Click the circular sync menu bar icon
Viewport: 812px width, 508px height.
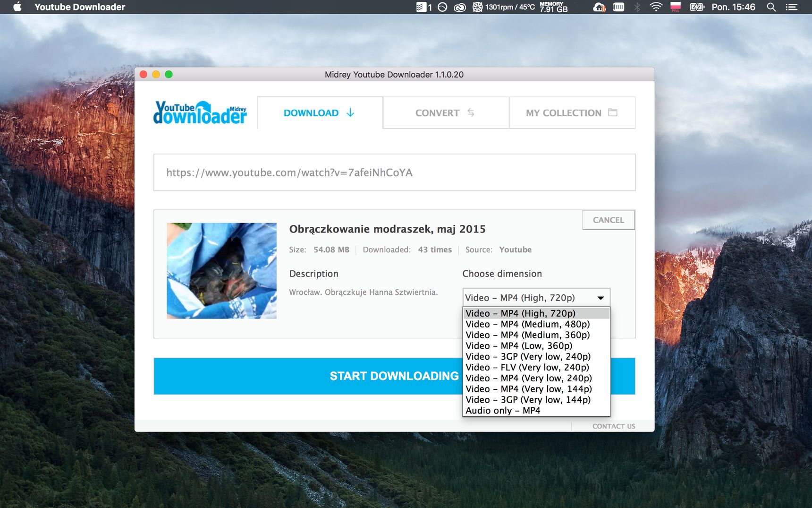pyautogui.click(x=442, y=7)
